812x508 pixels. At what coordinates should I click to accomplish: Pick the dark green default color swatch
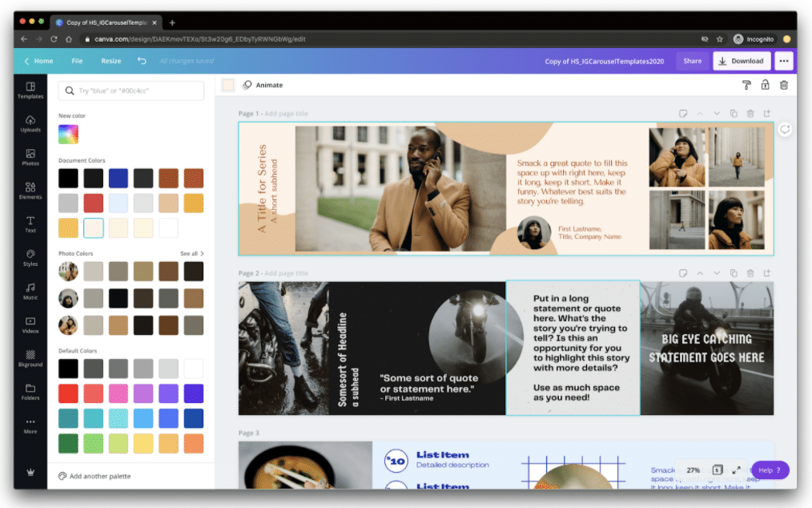(x=68, y=443)
